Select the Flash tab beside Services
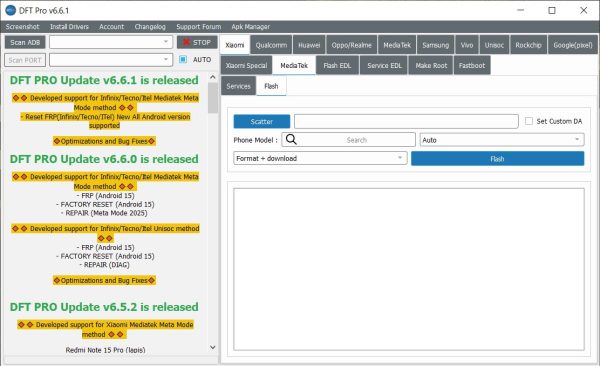Image resolution: width=600 pixels, height=366 pixels. coord(271,86)
